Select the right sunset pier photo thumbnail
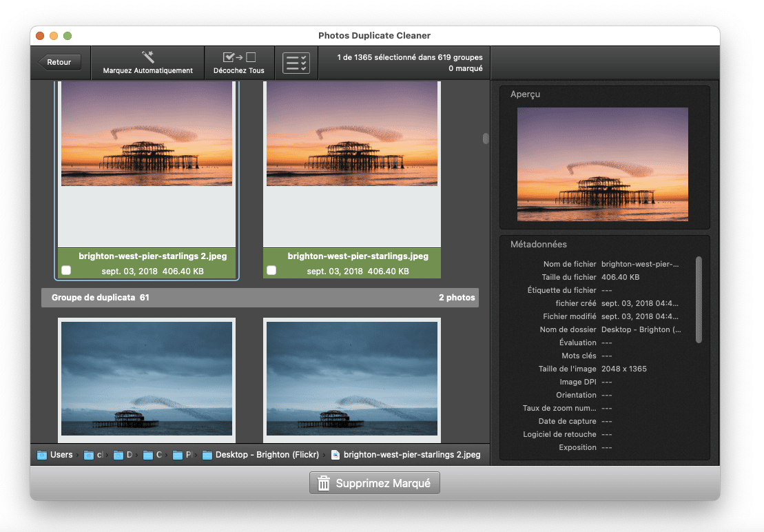The height and width of the screenshot is (532, 764). [352, 134]
